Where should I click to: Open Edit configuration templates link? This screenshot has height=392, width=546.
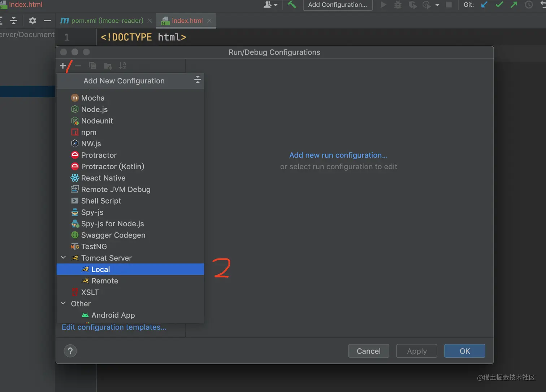point(114,327)
